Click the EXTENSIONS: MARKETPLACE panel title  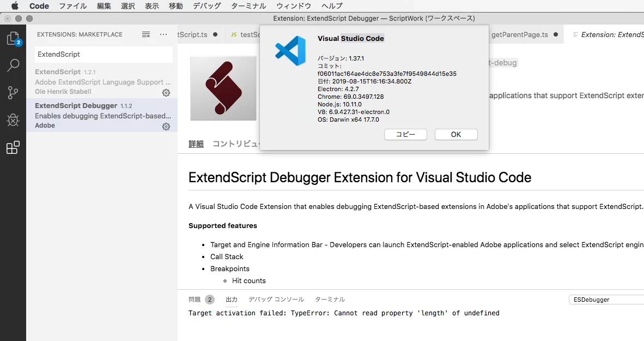(x=80, y=34)
